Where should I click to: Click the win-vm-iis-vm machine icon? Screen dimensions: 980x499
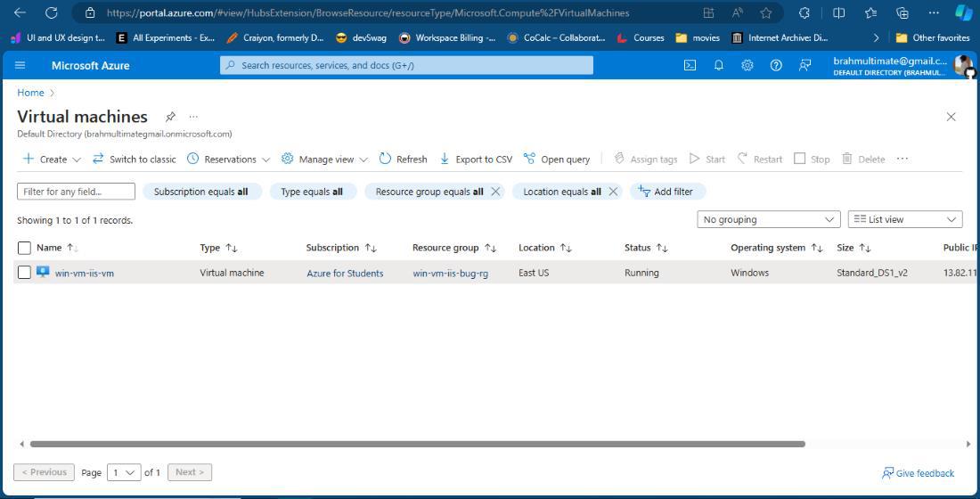(x=43, y=272)
